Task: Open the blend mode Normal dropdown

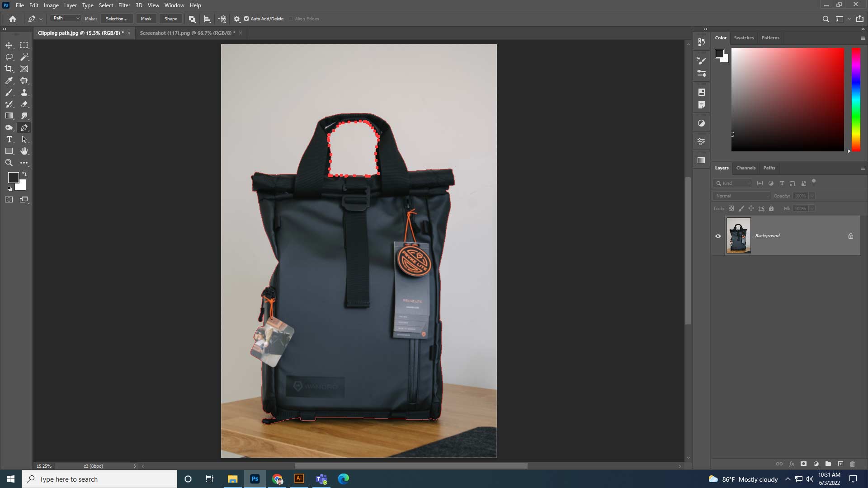Action: point(741,196)
